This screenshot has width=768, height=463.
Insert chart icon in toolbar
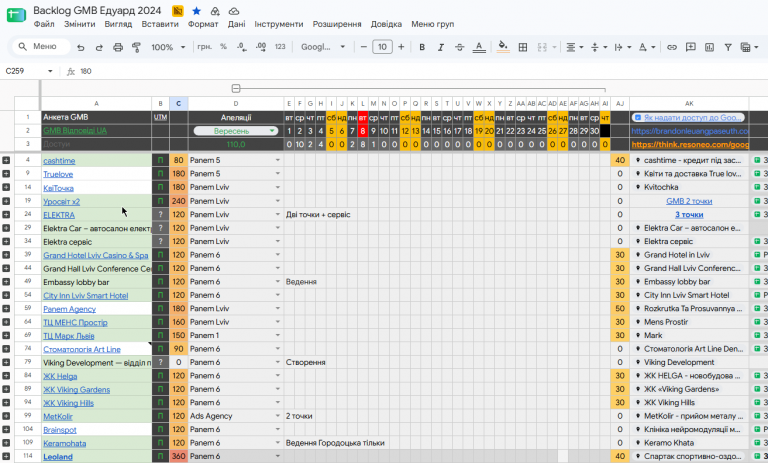[x=709, y=47]
